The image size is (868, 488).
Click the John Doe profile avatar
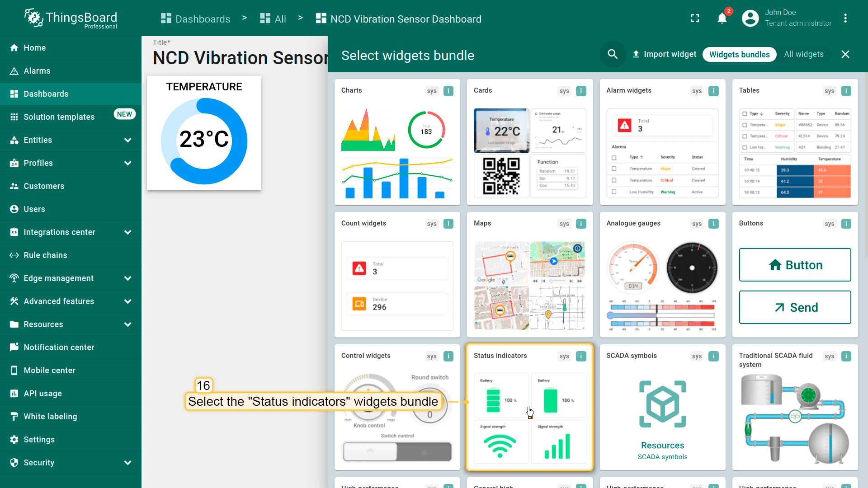[750, 19]
